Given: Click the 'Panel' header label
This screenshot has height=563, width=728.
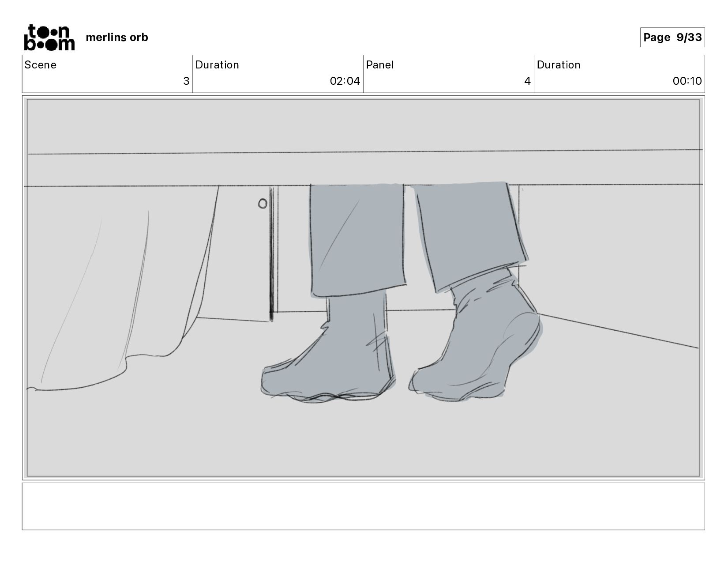Looking at the screenshot, I should (380, 65).
